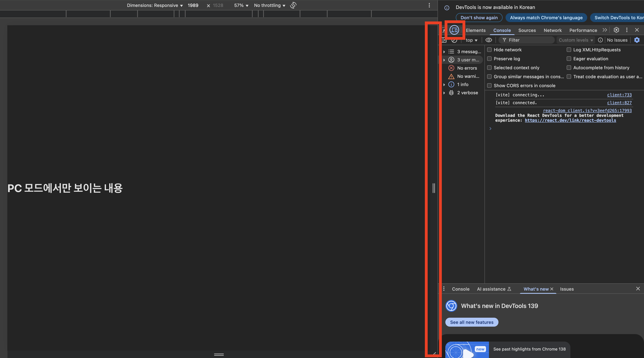Toggle the device toolbar icon
Viewport: 644px width, 358px height.
tap(454, 30)
